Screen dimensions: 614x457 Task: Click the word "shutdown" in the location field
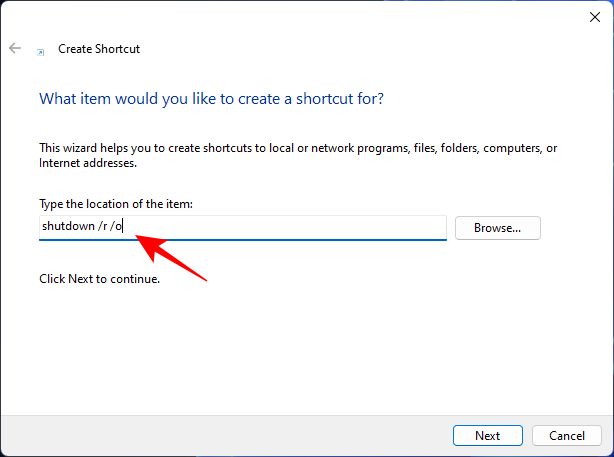pyautogui.click(x=67, y=227)
